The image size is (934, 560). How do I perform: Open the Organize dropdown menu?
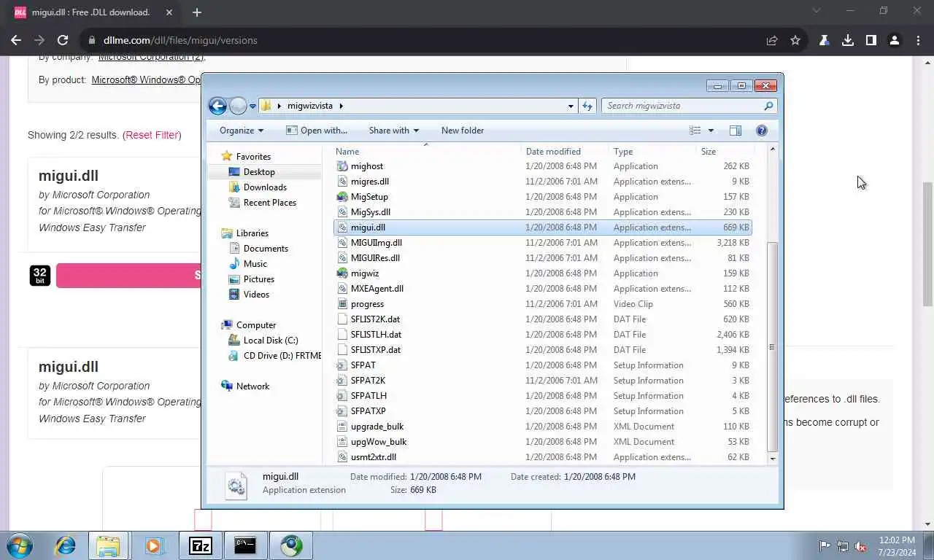tap(242, 131)
